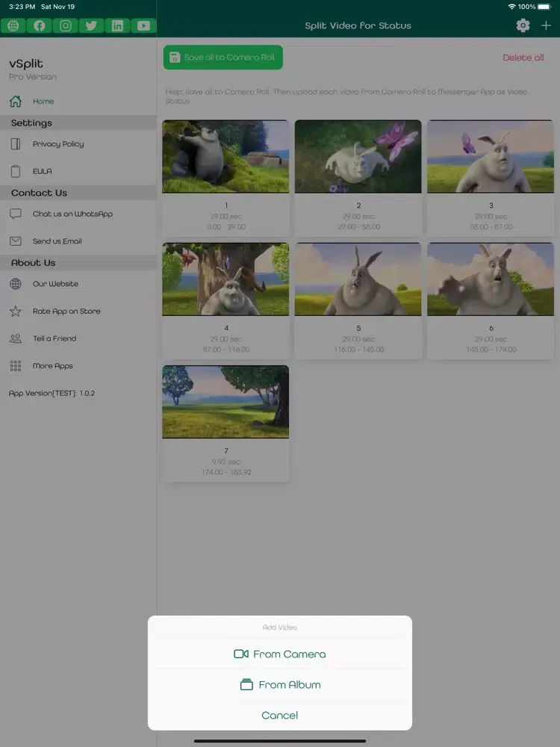Open the LinkedIn icon in top bar
The height and width of the screenshot is (747, 560).
[117, 25]
